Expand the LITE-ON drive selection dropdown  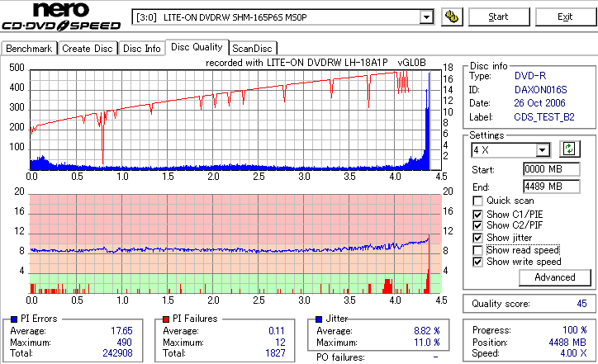tap(426, 17)
